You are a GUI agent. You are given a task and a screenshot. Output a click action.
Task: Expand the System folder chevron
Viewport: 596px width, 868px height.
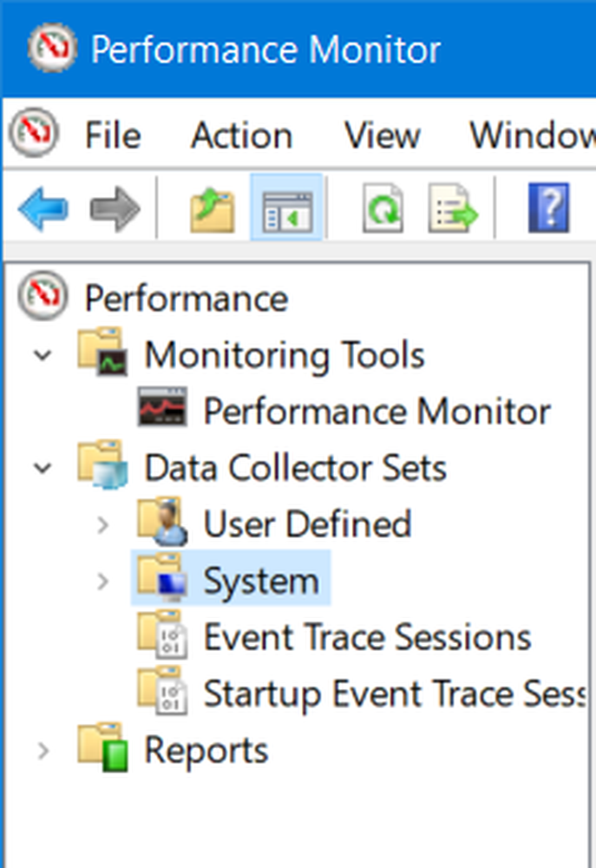[102, 582]
